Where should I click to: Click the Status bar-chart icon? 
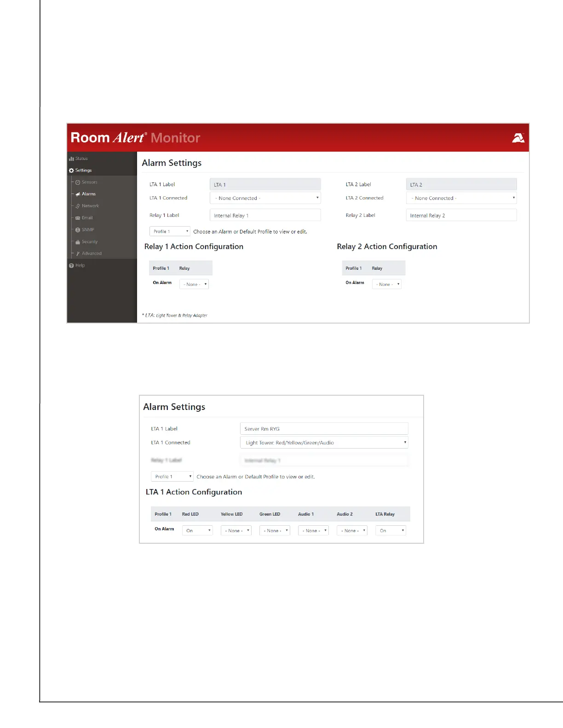[71, 159]
